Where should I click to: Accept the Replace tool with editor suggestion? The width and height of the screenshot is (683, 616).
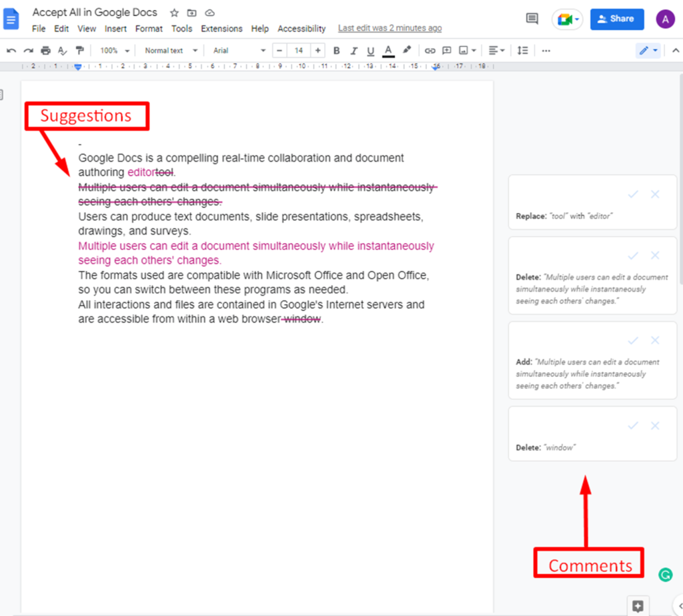point(633,194)
